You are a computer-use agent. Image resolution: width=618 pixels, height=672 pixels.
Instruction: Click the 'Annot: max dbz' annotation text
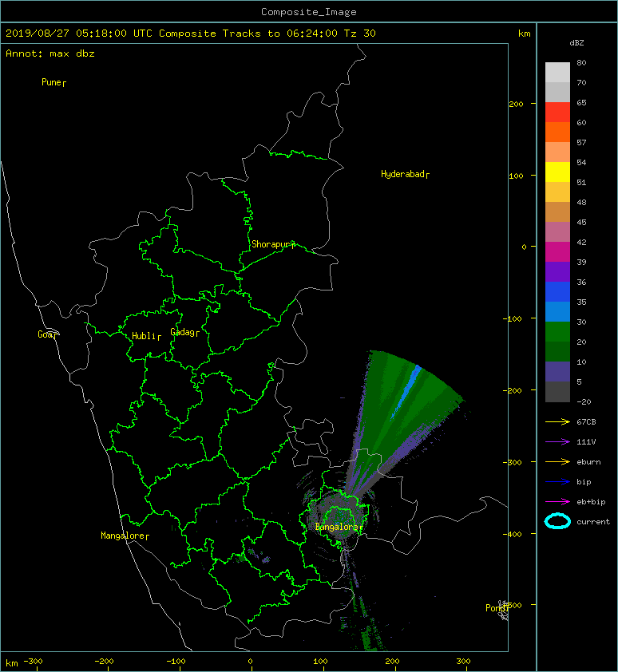[50, 53]
